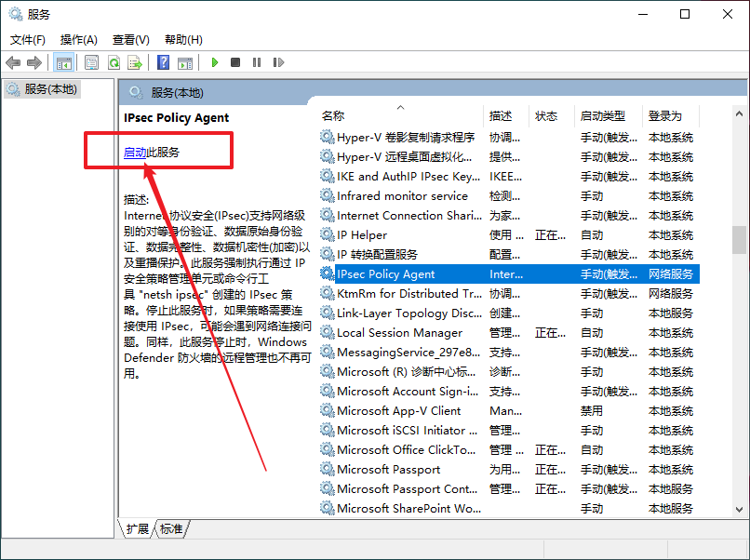750x560 pixels.
Task: Click the Export List toolbar icon
Action: [x=135, y=62]
